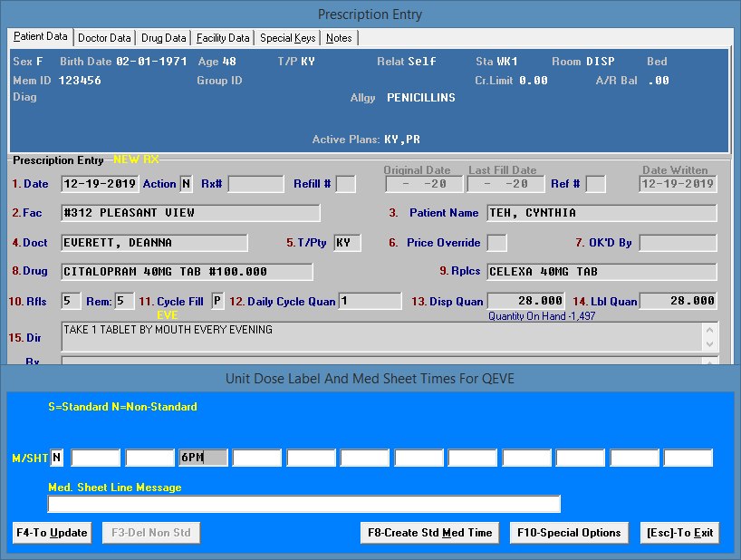Click the Doct field Everett, Deanna
This screenshot has height=560, width=741.
pyautogui.click(x=154, y=243)
